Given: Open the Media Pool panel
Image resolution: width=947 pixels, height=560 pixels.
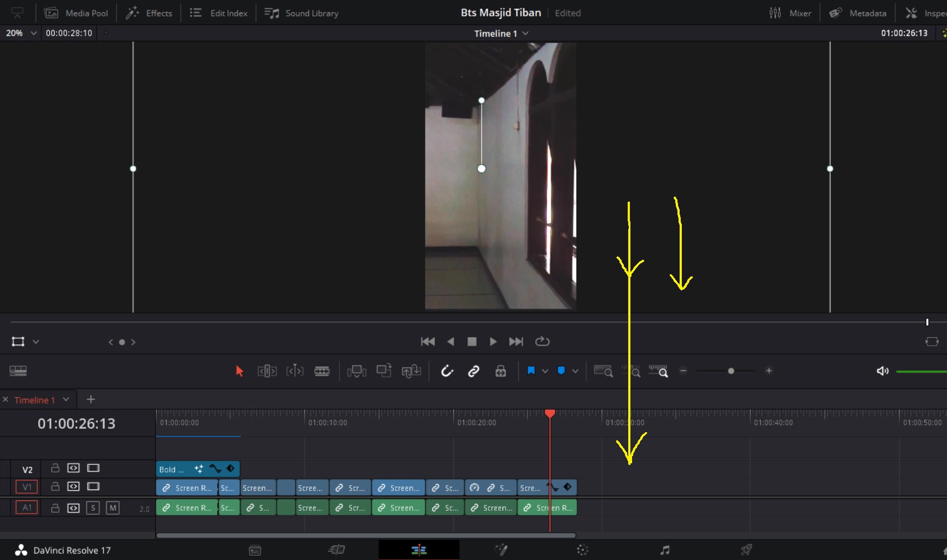Looking at the screenshot, I should (x=76, y=13).
